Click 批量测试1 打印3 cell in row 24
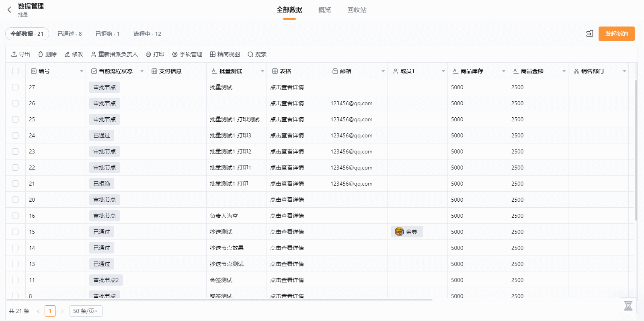Screen dimensions: 644x321 (230, 135)
